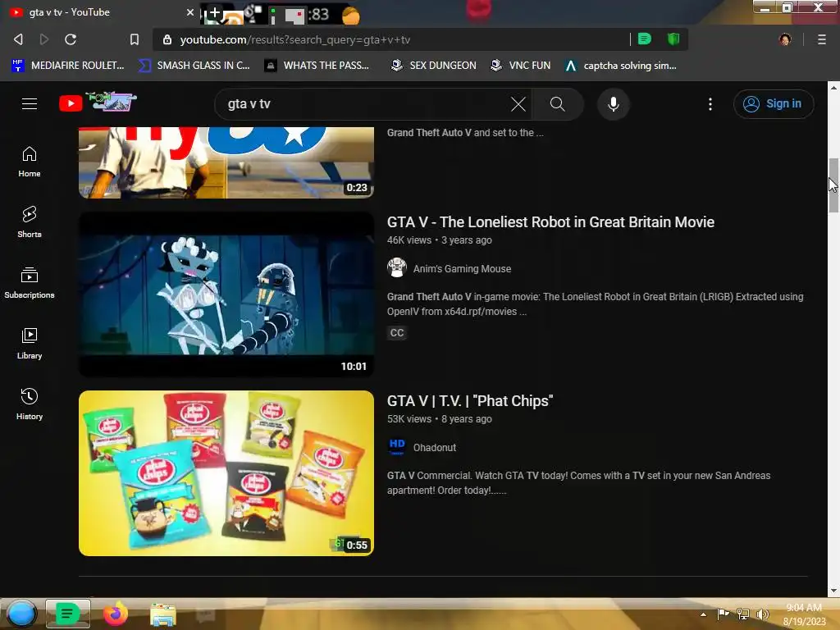The width and height of the screenshot is (840, 630).
Task: Clear the search box with the X
Action: [518, 104]
